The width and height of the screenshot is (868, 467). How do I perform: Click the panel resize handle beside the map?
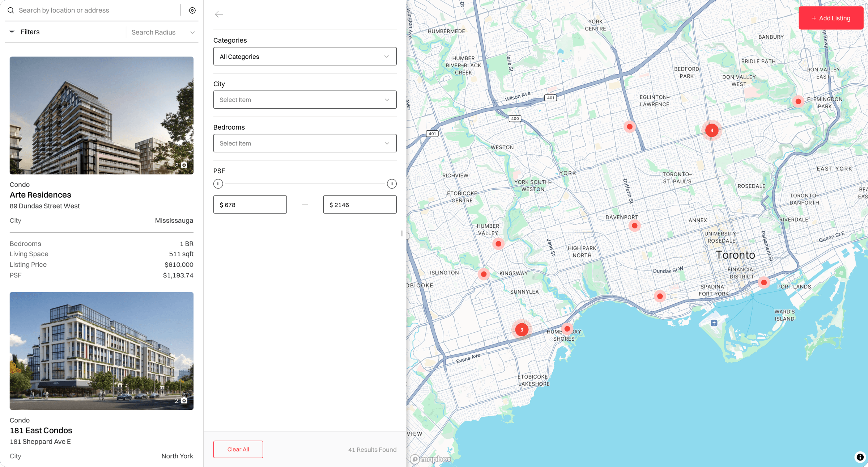[402, 233]
